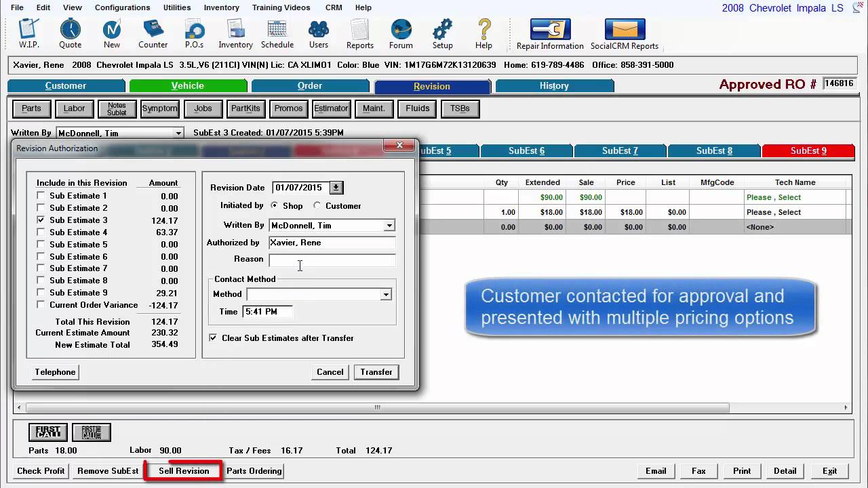Open the Inventory module
The image size is (868, 488).
click(x=235, y=33)
